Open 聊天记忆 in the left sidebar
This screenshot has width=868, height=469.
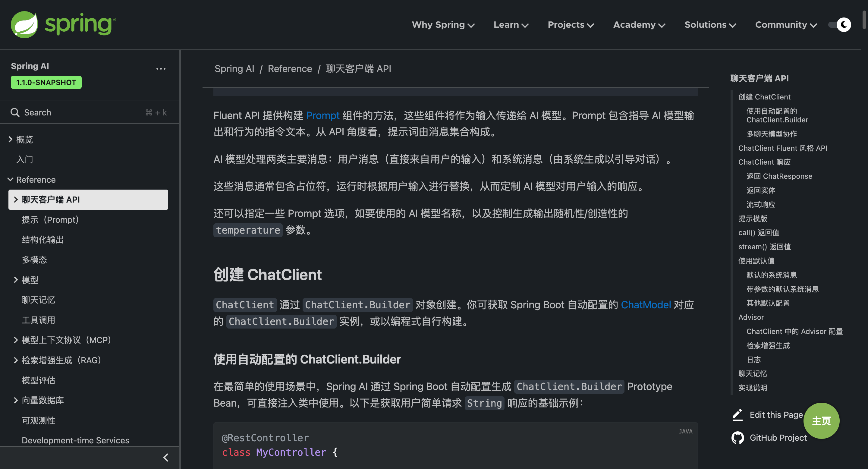[38, 300]
